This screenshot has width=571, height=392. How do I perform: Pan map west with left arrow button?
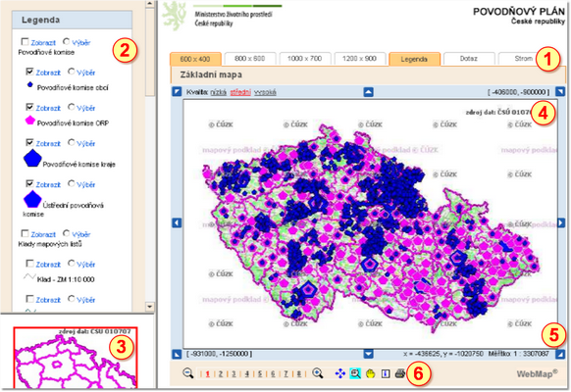click(177, 222)
